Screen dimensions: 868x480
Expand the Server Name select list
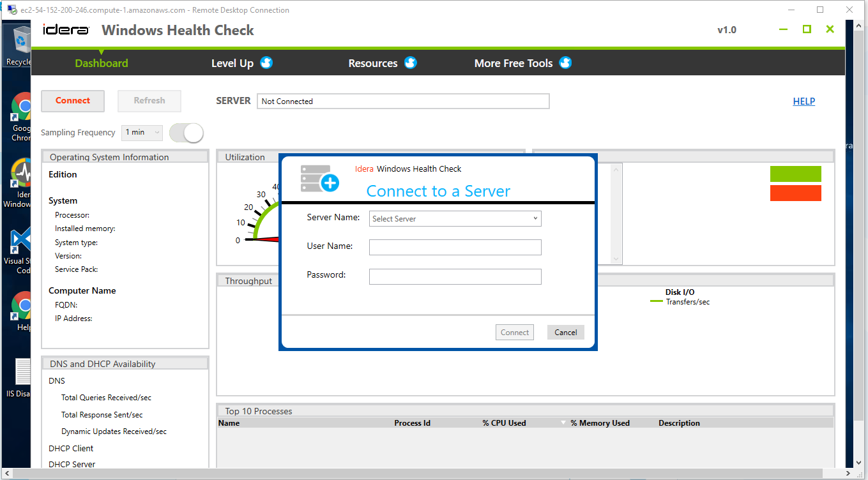(455, 219)
